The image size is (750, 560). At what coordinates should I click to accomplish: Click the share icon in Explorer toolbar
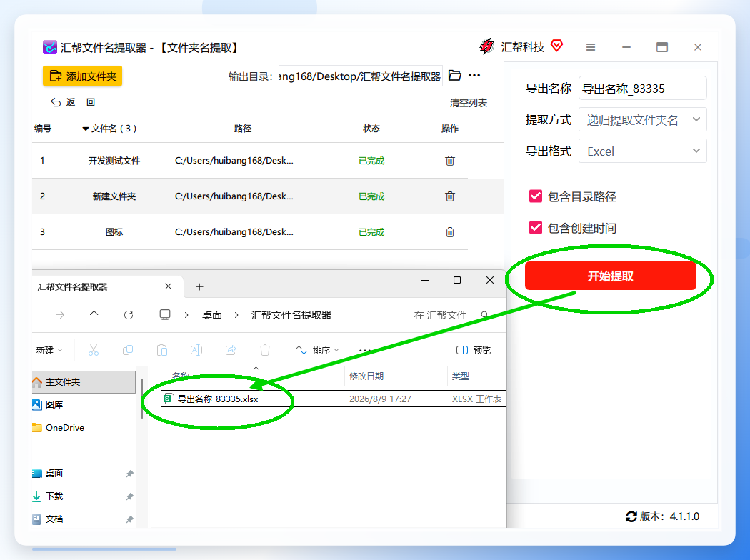point(231,350)
